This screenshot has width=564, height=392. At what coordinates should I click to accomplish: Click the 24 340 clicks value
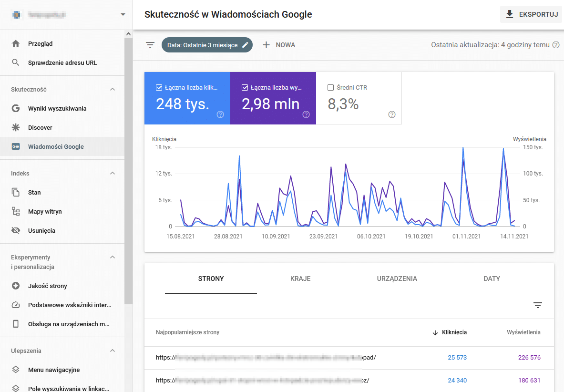(457, 380)
